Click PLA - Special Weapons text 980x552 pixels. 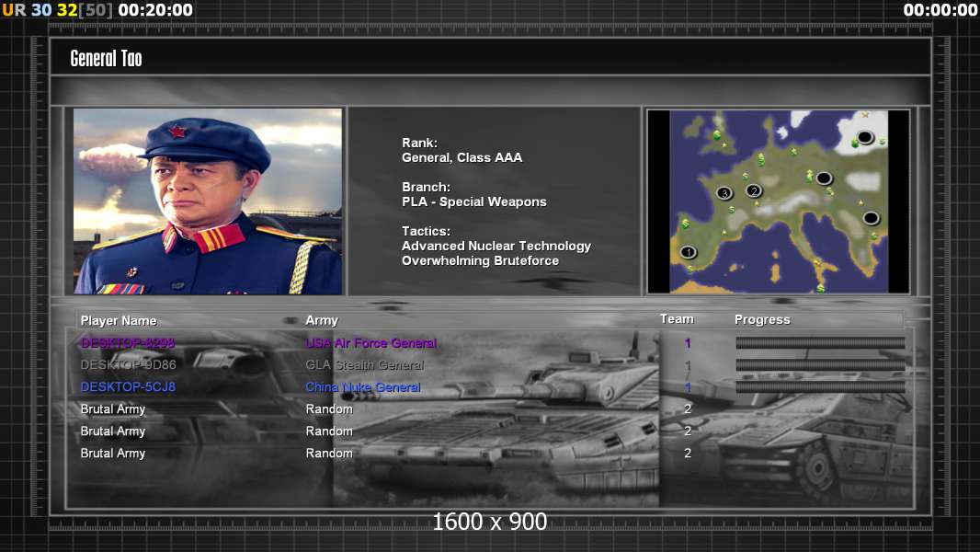(473, 201)
